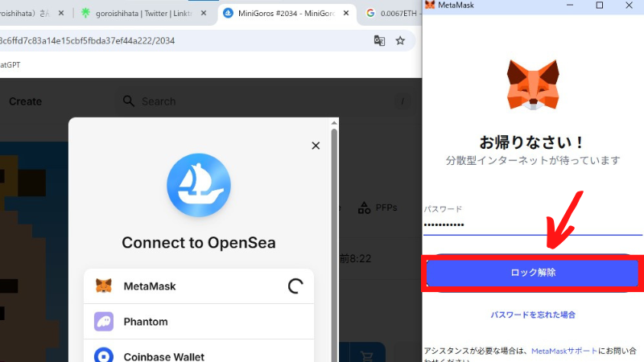Image resolution: width=644 pixels, height=362 pixels.
Task: Click the PFPs shapes icon
Action: tap(364, 208)
